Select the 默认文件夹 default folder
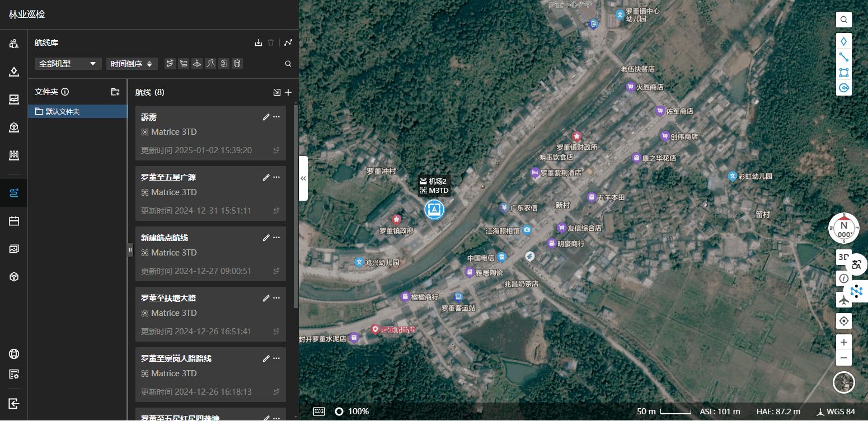The width and height of the screenshot is (868, 421). [x=78, y=111]
